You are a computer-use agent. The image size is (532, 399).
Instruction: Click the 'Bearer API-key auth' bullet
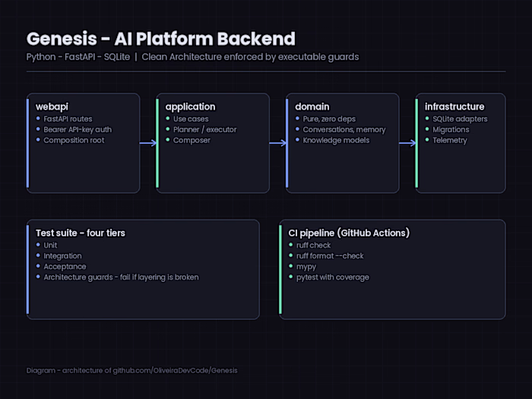pyautogui.click(x=78, y=130)
